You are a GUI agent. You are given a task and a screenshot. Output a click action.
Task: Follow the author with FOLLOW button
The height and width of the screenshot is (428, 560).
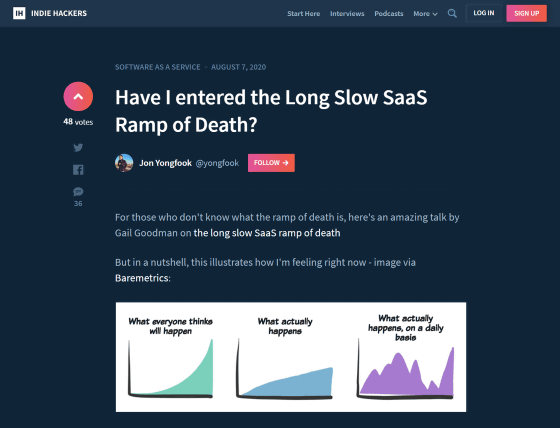coord(271,163)
